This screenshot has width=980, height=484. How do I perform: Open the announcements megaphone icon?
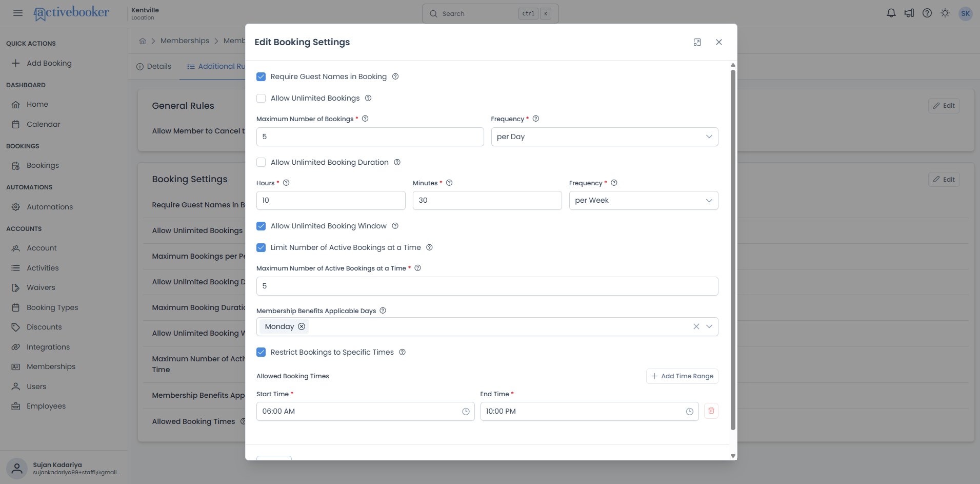point(909,13)
